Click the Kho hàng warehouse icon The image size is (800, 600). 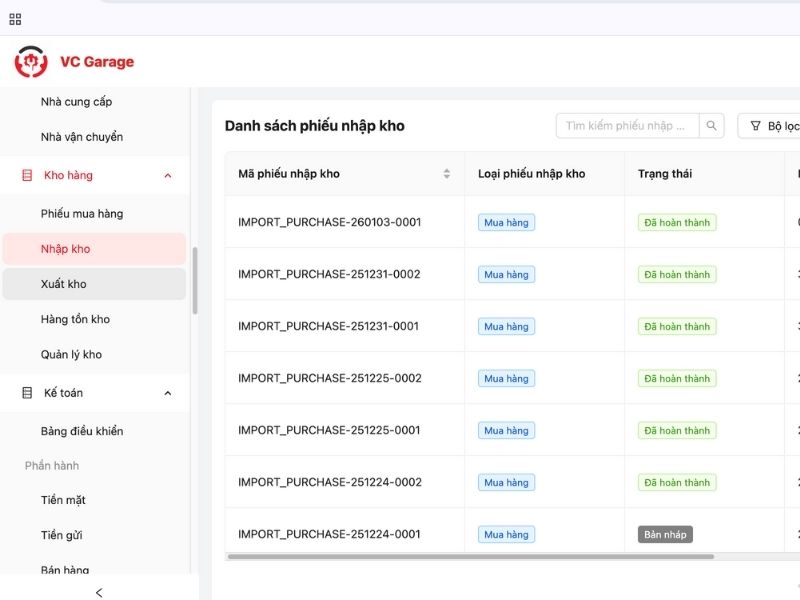(27, 175)
